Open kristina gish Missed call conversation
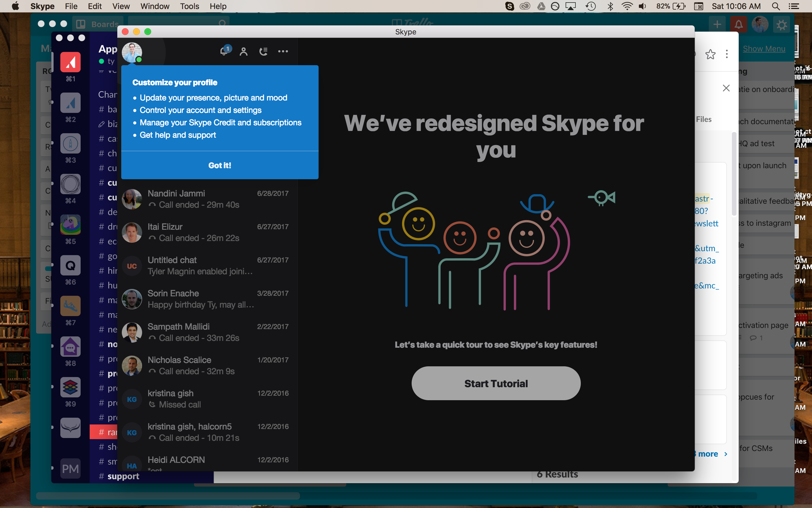Viewport: 812px width, 508px height. (207, 398)
